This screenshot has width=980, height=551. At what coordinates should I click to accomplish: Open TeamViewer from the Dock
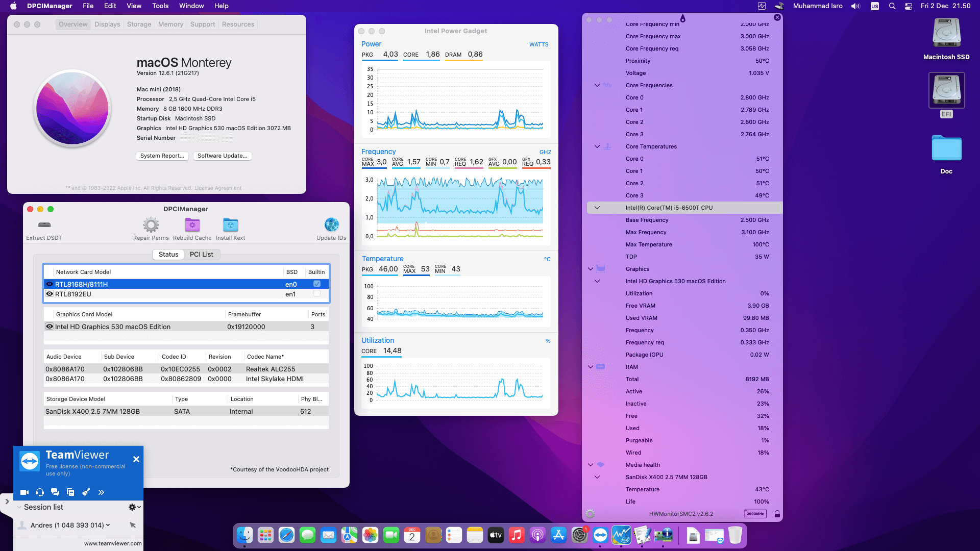pyautogui.click(x=600, y=535)
